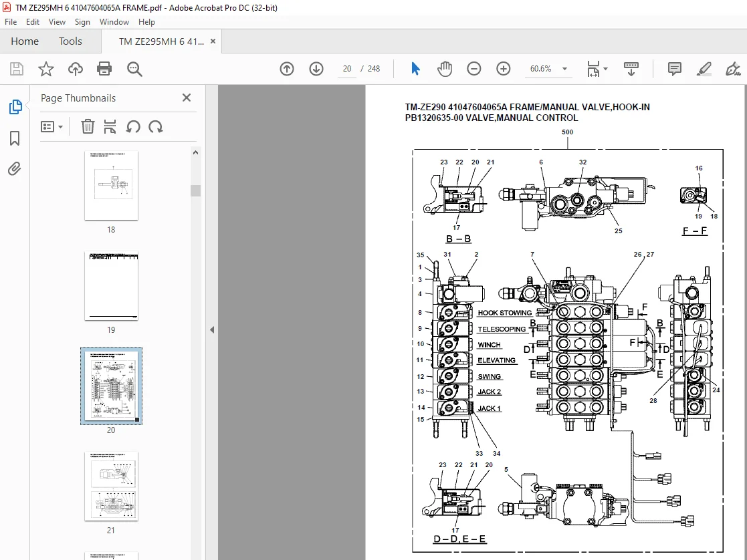The width and height of the screenshot is (747, 560).
Task: Select page 18 thumbnail
Action: pos(112,185)
